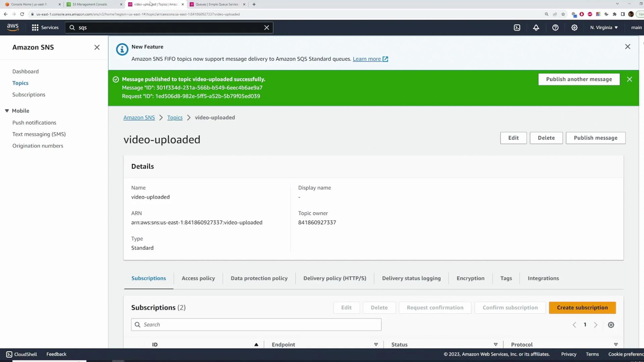Open Learn more about FIFO topics
Image resolution: width=644 pixels, height=362 pixels.
(367, 59)
